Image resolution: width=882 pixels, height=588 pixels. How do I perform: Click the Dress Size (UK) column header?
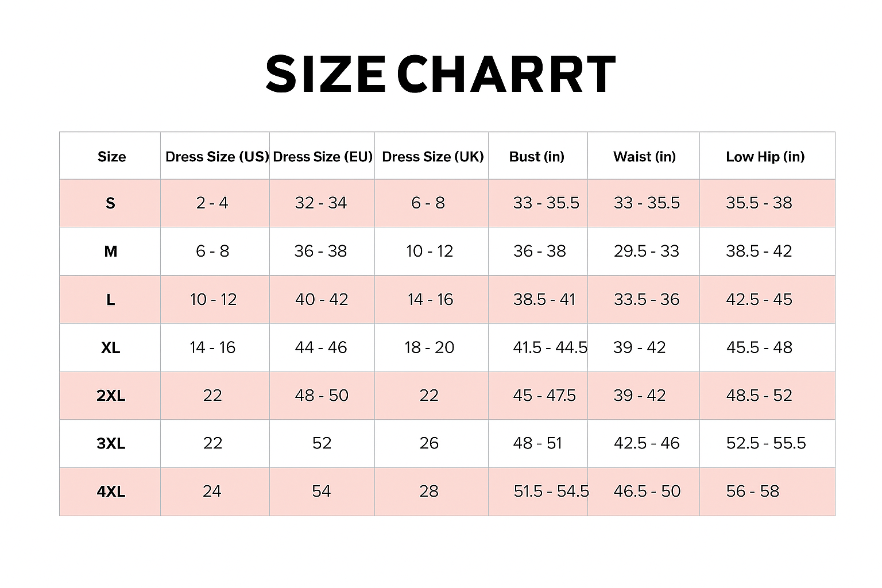432,157
